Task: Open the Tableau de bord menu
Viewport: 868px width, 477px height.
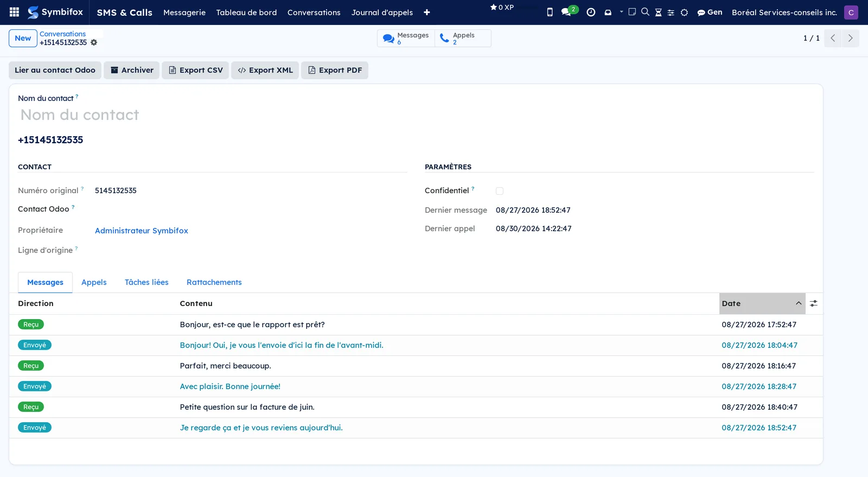Action: tap(246, 12)
